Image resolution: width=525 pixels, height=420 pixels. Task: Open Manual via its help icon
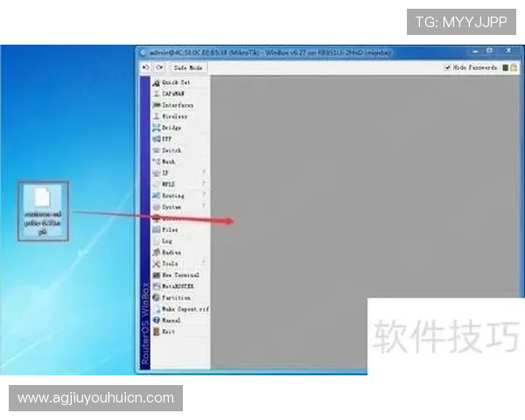(x=157, y=320)
